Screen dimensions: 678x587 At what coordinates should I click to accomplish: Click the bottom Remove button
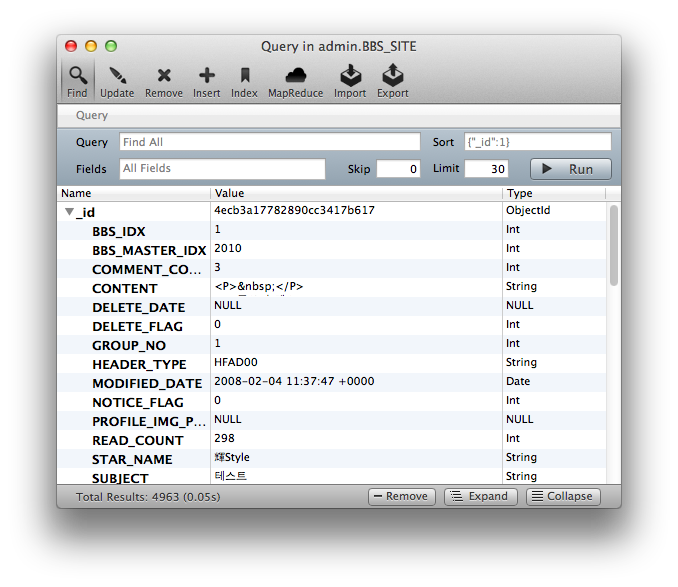click(402, 497)
